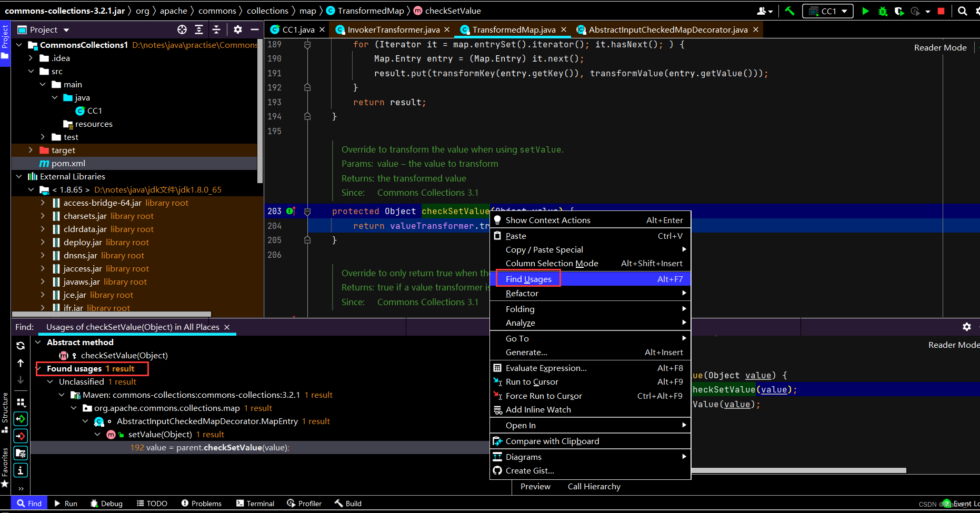Screen dimensions: 980x513
Task: Choose Paste from context menu
Action: (x=590, y=236)
